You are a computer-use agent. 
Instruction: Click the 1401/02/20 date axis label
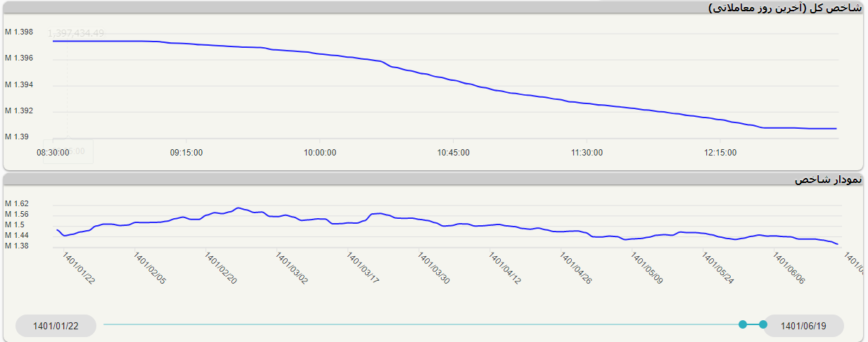[221, 268]
